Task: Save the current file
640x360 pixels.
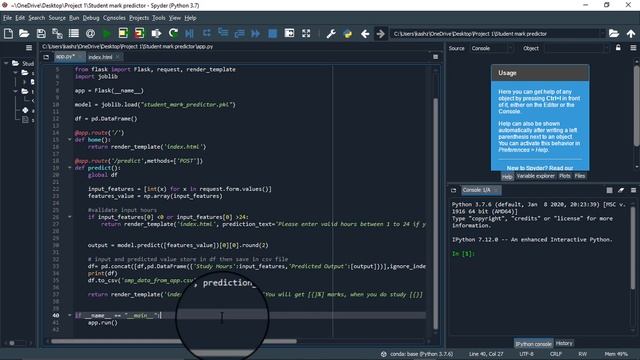Action: coord(41,33)
